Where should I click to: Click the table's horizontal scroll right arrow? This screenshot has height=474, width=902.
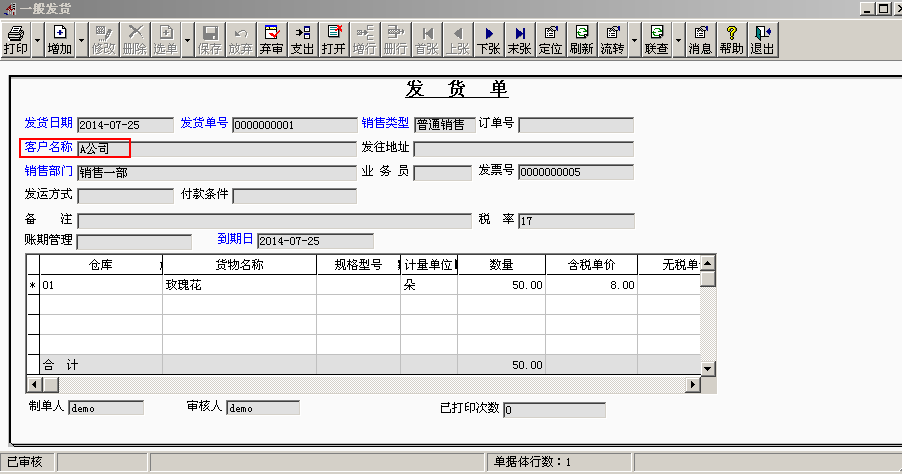[693, 384]
